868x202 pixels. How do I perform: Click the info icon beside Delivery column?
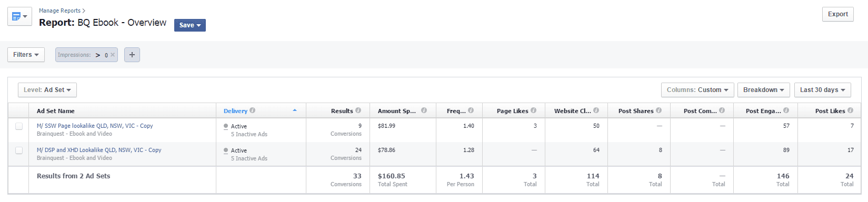253,110
